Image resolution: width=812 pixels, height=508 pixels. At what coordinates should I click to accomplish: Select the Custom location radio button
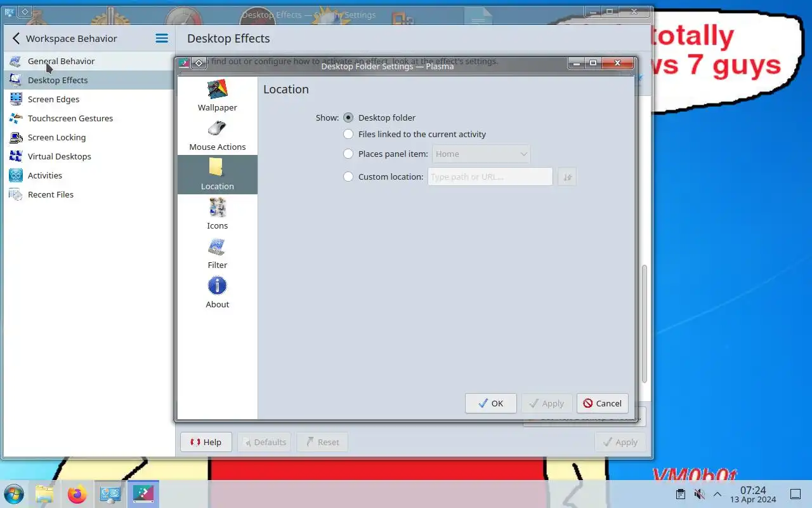point(348,177)
